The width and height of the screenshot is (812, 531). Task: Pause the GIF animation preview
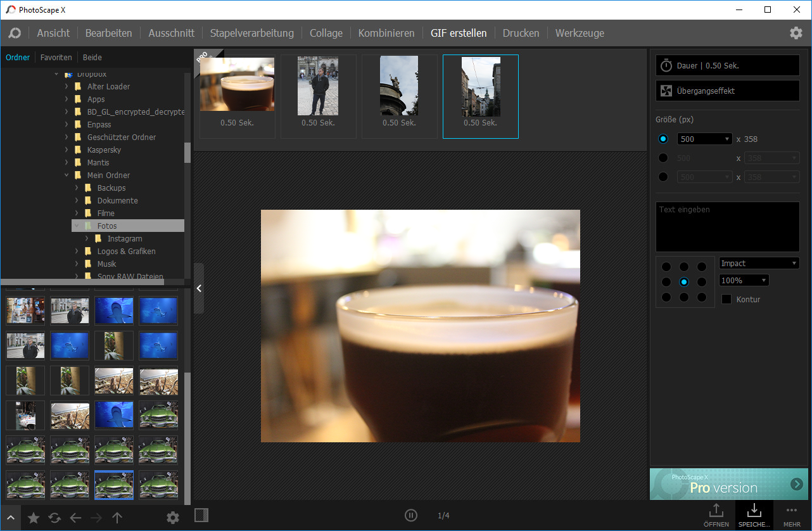point(411,515)
